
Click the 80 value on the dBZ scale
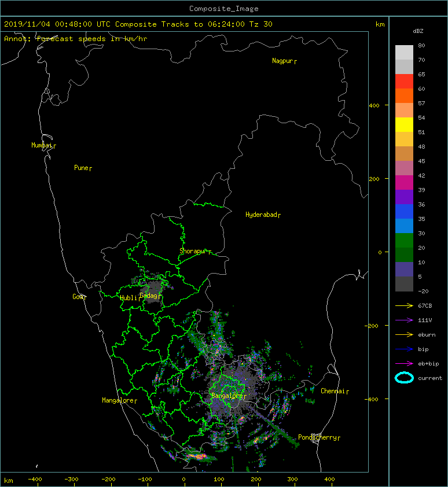(421, 45)
